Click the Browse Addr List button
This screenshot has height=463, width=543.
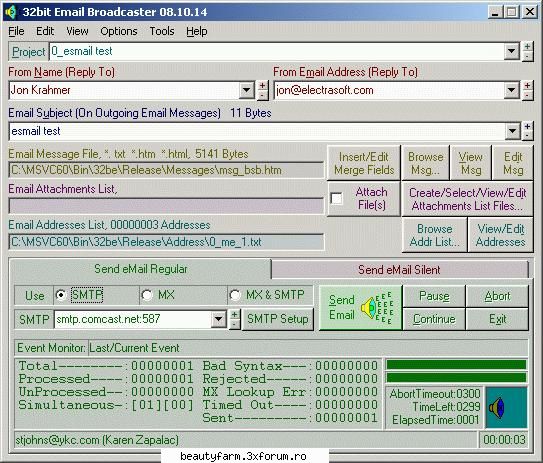tap(435, 235)
